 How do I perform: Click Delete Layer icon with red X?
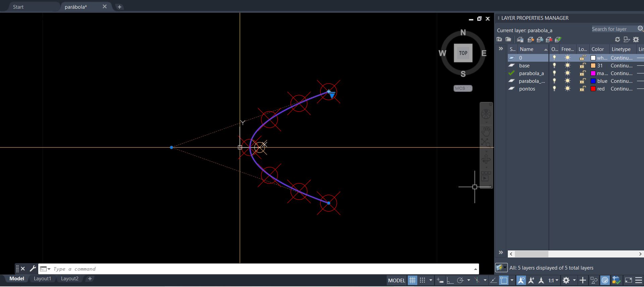(549, 40)
